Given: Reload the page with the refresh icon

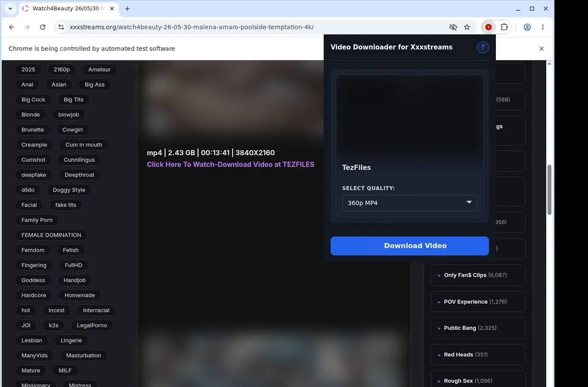Looking at the screenshot, I should 43,27.
